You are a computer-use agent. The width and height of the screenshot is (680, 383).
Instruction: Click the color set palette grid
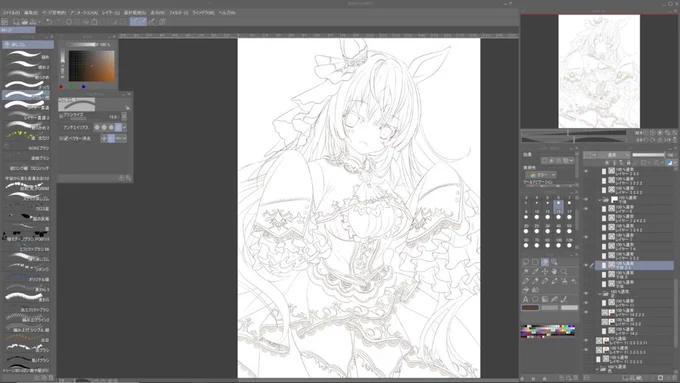(548, 331)
